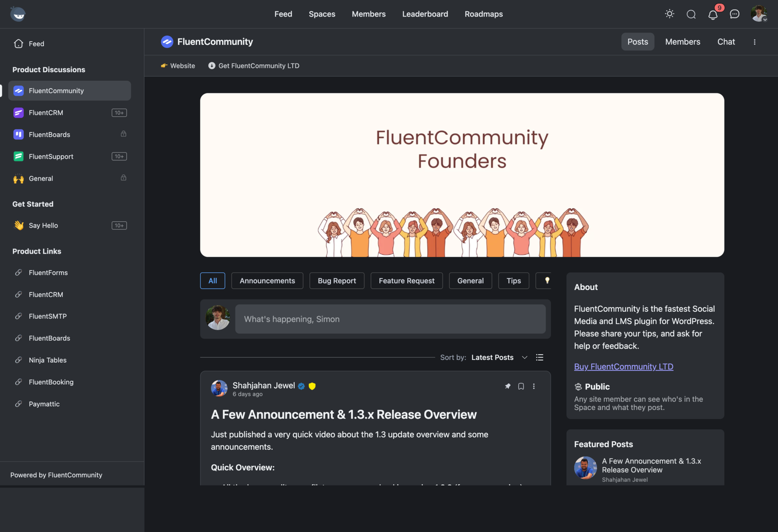Toggle light mode with the sun icon

[x=670, y=14]
